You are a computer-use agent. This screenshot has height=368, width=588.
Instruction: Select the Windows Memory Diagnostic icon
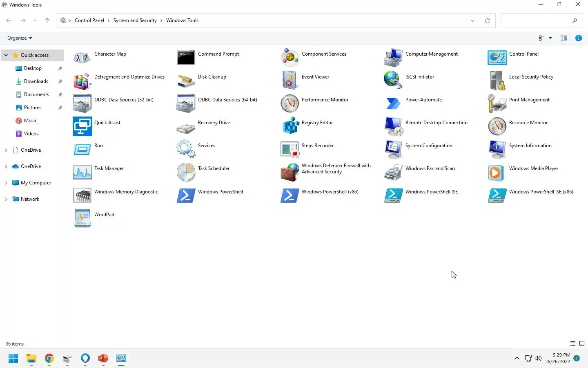tap(82, 195)
